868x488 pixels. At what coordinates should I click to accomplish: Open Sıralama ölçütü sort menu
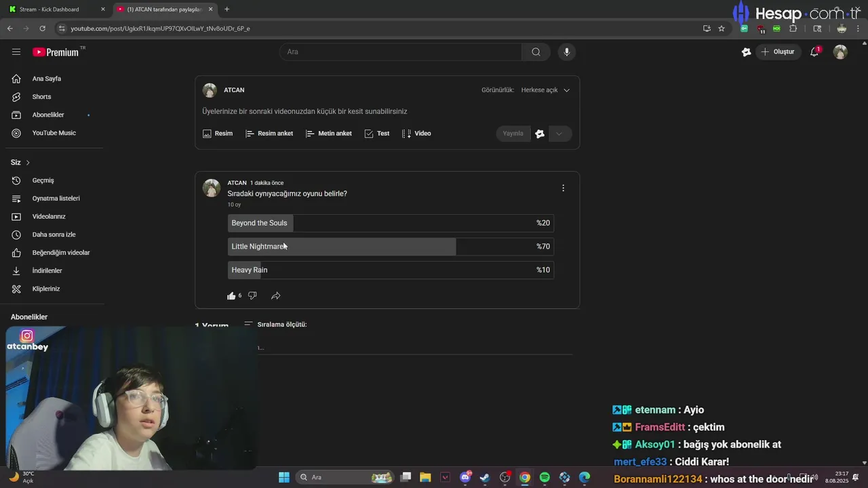tap(275, 325)
